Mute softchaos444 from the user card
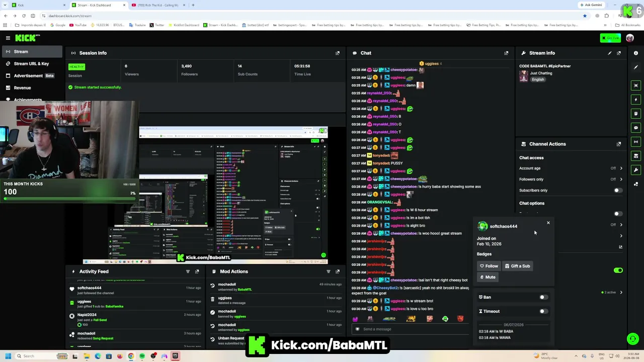644x362 pixels. pyautogui.click(x=488, y=277)
